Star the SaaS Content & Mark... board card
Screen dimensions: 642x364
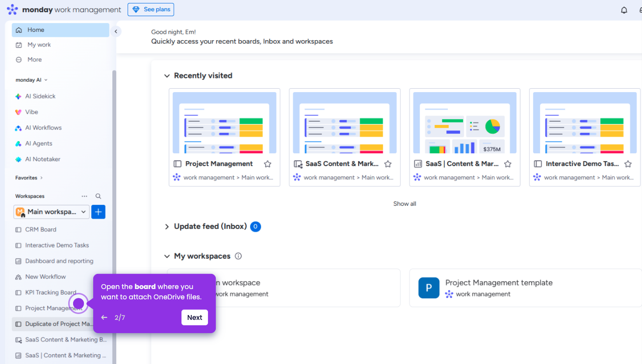click(x=388, y=164)
